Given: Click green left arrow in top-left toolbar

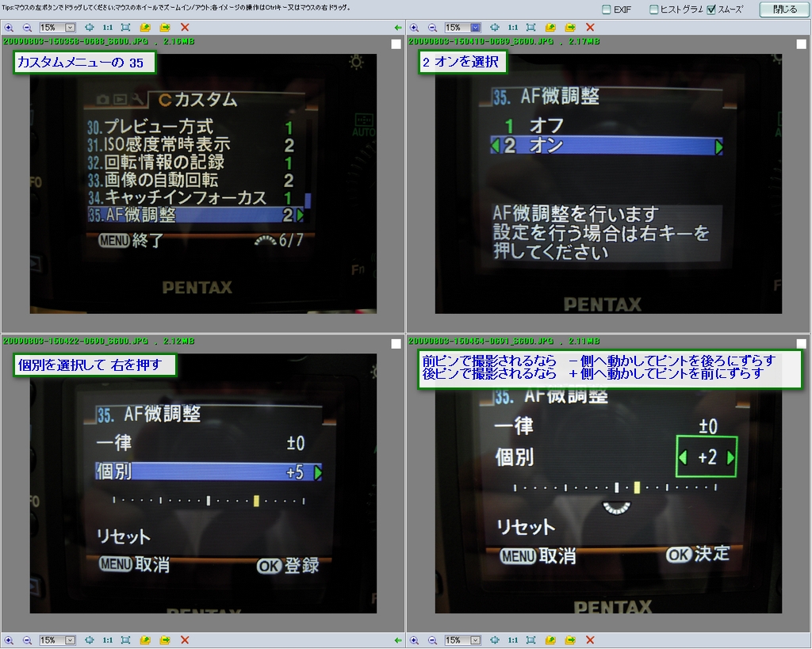Looking at the screenshot, I should [398, 28].
